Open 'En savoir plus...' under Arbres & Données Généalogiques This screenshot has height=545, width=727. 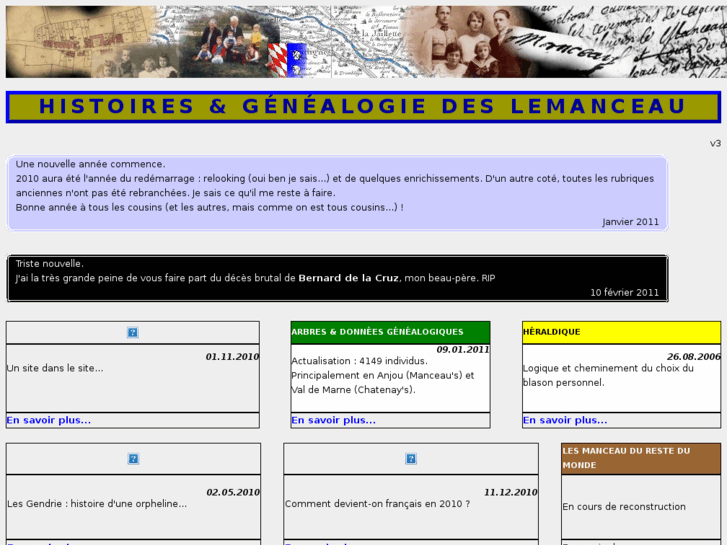[x=333, y=420]
